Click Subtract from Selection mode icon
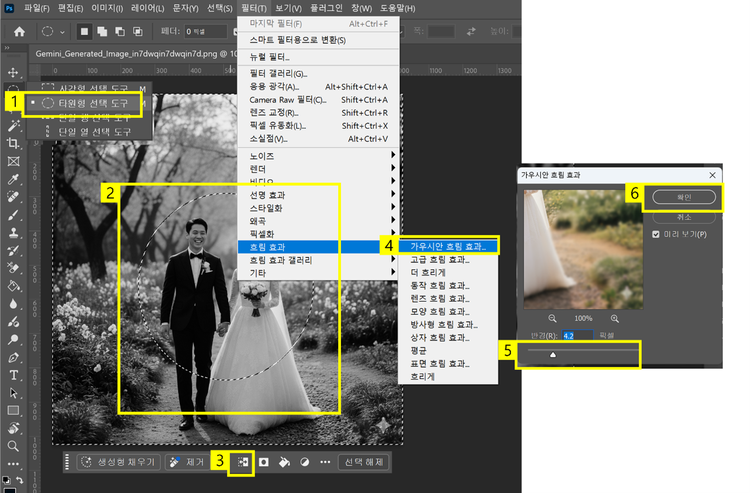 pyautogui.click(x=120, y=32)
